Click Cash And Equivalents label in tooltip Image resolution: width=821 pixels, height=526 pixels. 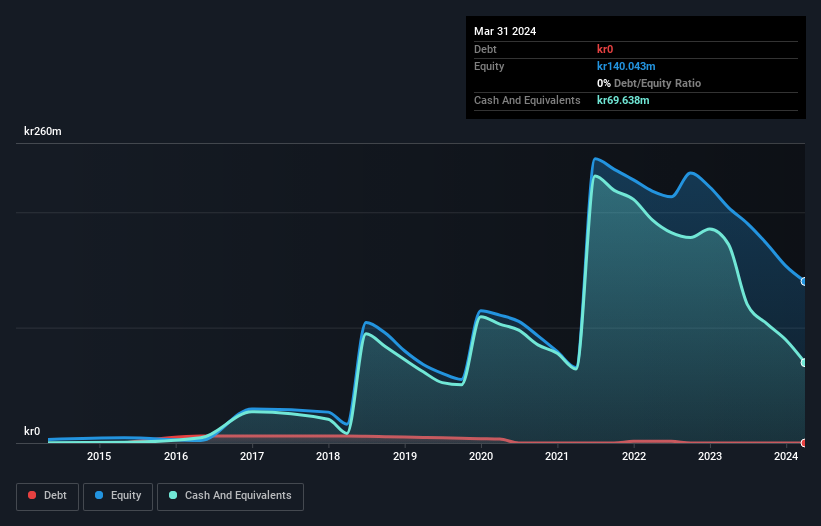pos(527,100)
